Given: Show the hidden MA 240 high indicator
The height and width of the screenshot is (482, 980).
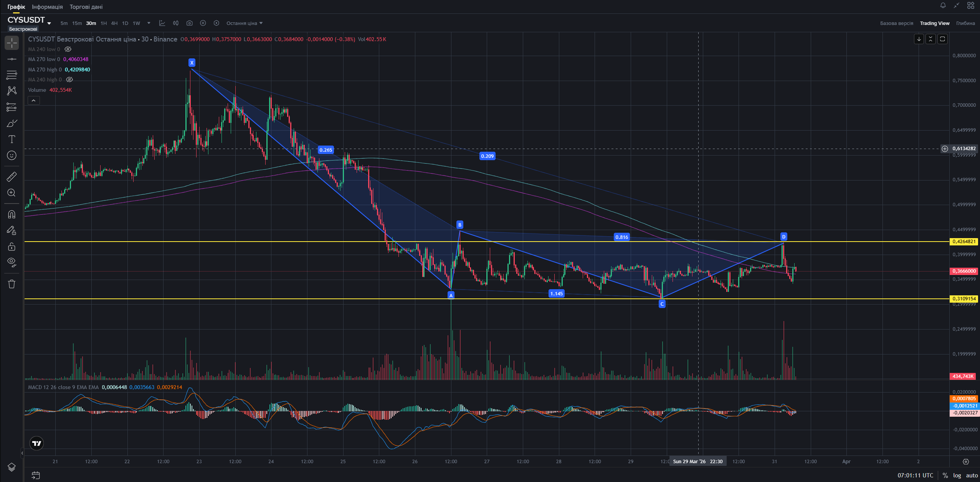Looking at the screenshot, I should (69, 80).
